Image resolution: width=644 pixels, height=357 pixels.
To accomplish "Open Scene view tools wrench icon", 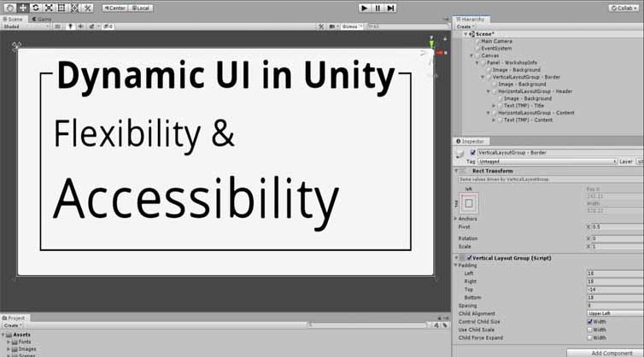I will pyautogui.click(x=321, y=26).
